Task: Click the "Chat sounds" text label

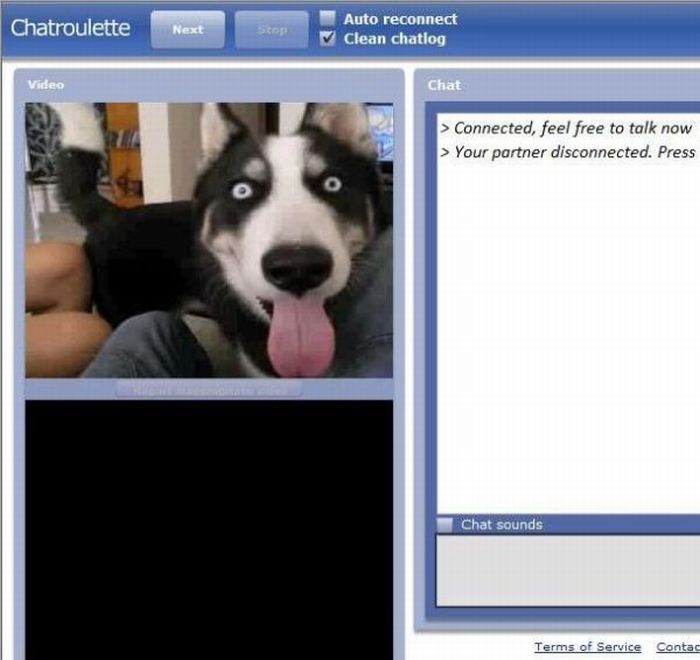Action: (501, 524)
